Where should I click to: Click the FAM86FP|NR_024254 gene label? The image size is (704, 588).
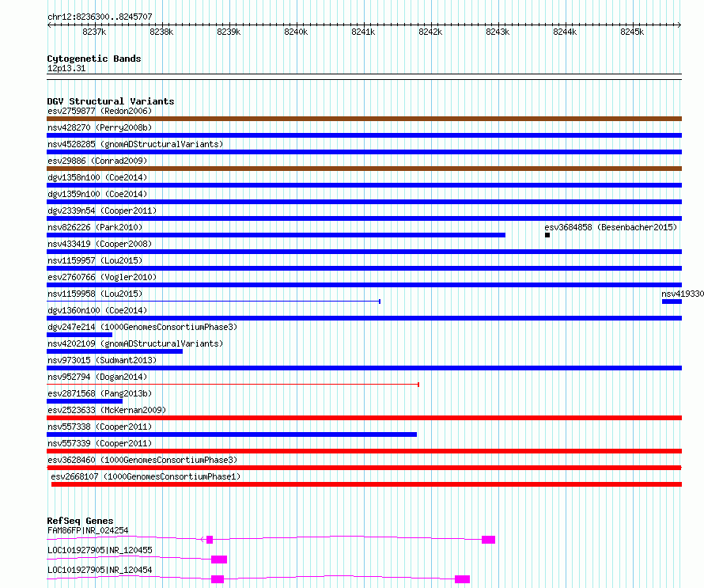pos(88,530)
